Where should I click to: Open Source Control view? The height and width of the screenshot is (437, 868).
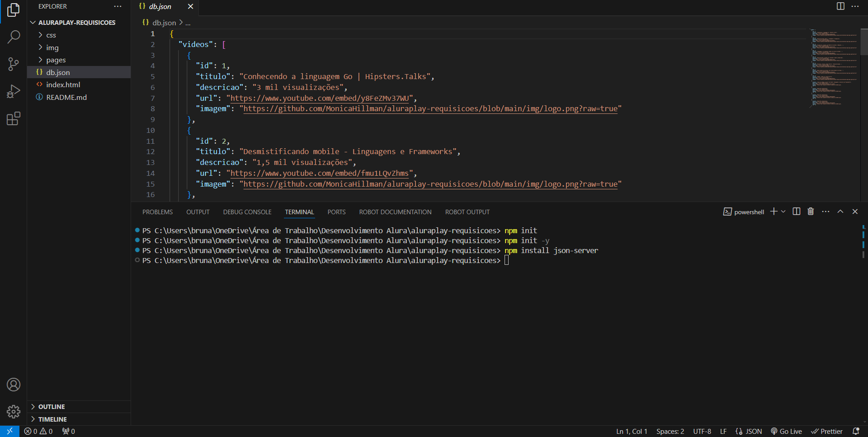pos(14,64)
